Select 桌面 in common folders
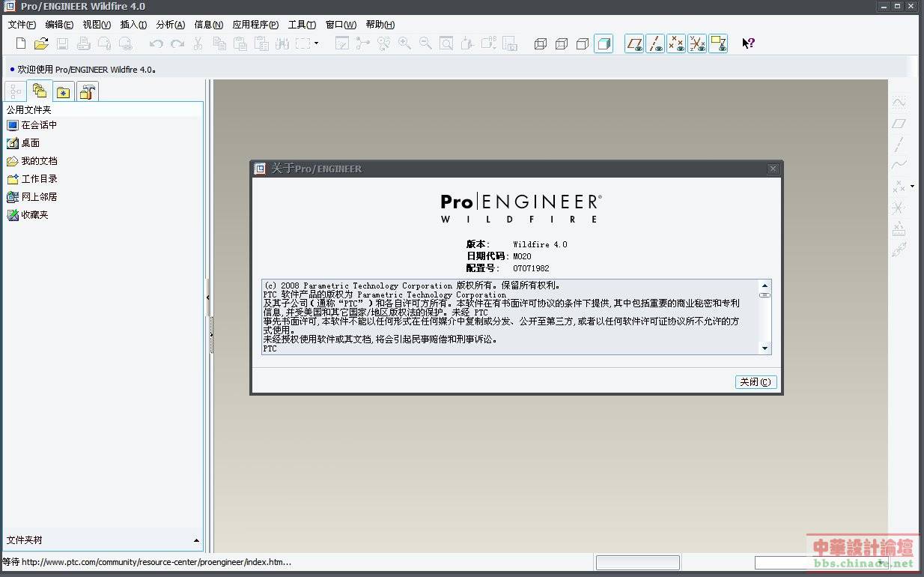The width and height of the screenshot is (924, 577). tap(24, 143)
